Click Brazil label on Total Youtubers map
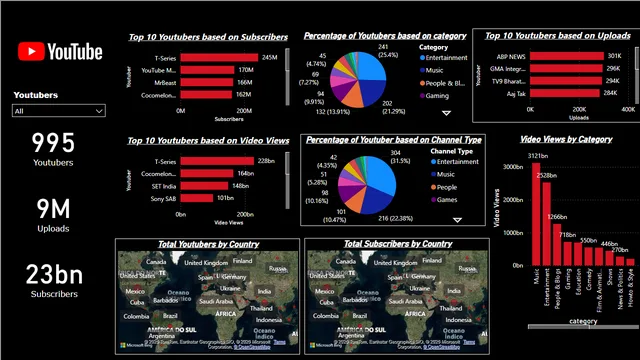The height and width of the screenshot is (360, 640). pos(170,316)
